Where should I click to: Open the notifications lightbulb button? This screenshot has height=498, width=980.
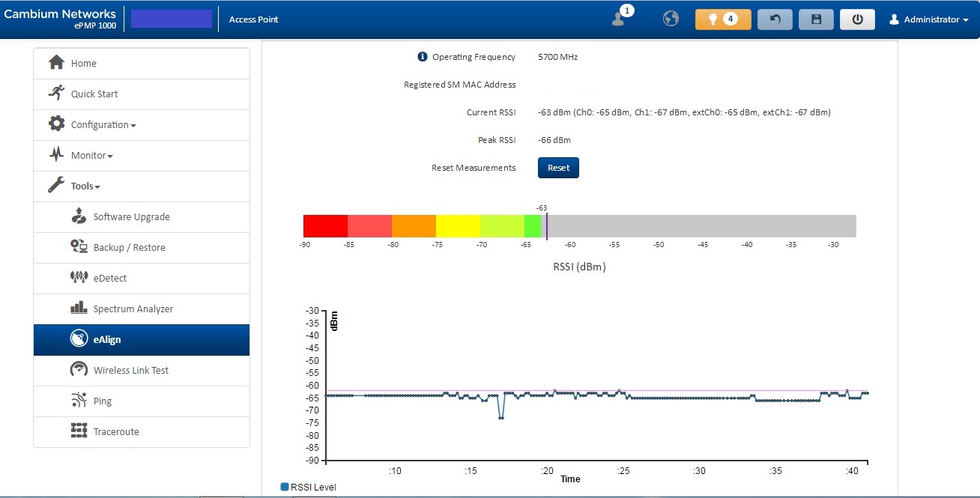[x=722, y=19]
